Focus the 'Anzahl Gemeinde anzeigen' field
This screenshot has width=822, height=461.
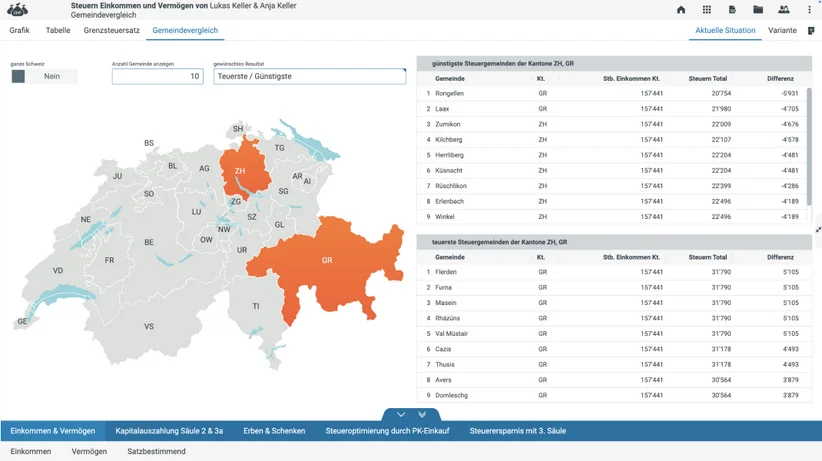(x=157, y=76)
